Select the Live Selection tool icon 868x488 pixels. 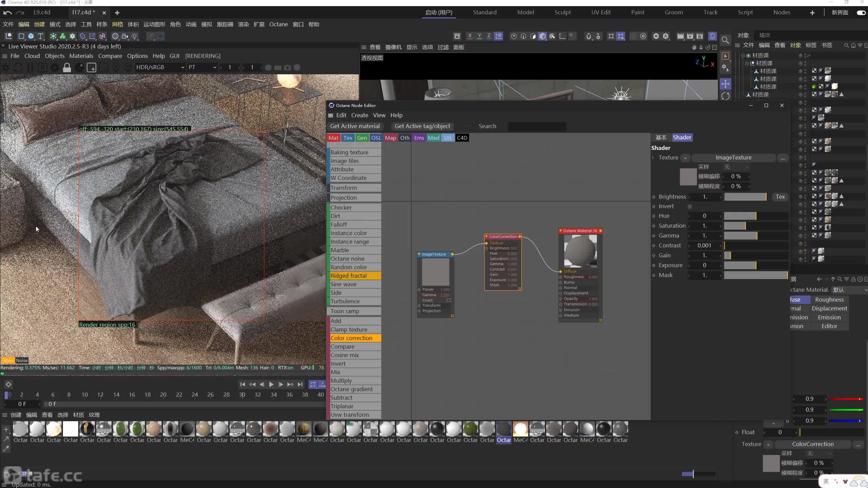click(725, 56)
